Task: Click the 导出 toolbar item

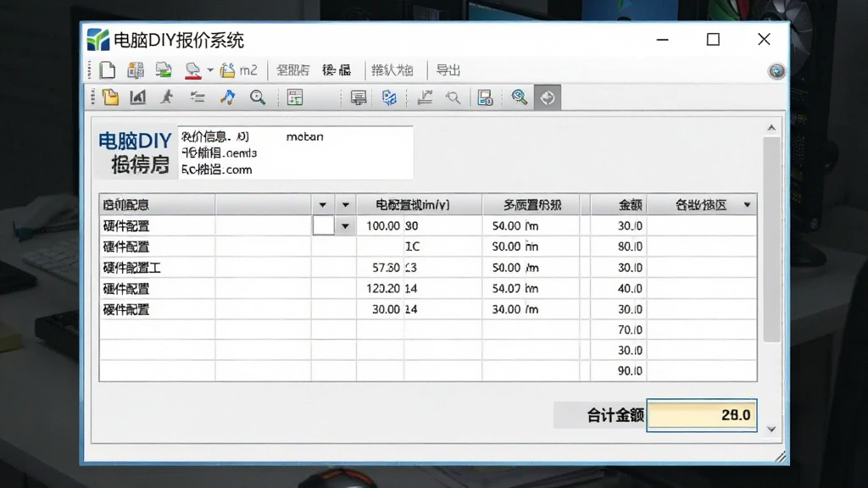Action: pyautogui.click(x=448, y=70)
